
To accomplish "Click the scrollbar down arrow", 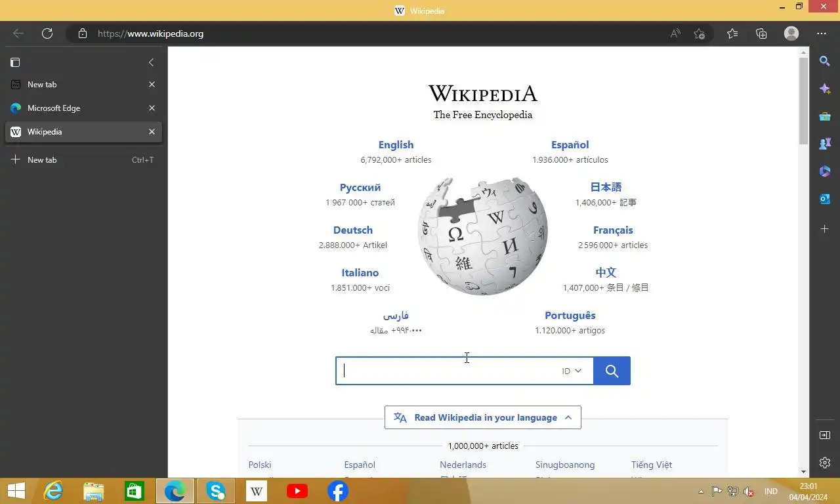I will click(803, 472).
